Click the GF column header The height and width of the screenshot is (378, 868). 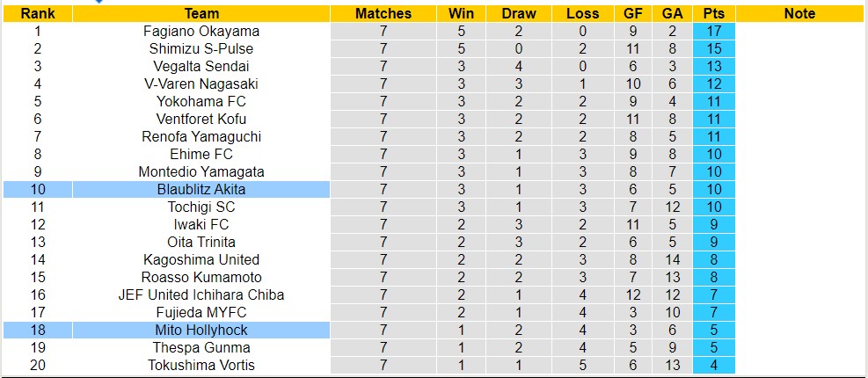pyautogui.click(x=633, y=13)
